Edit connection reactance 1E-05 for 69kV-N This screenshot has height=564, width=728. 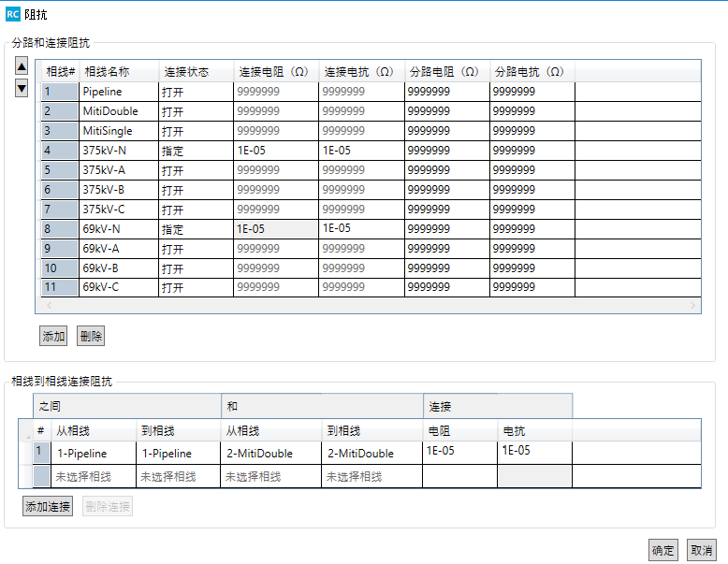(x=362, y=229)
